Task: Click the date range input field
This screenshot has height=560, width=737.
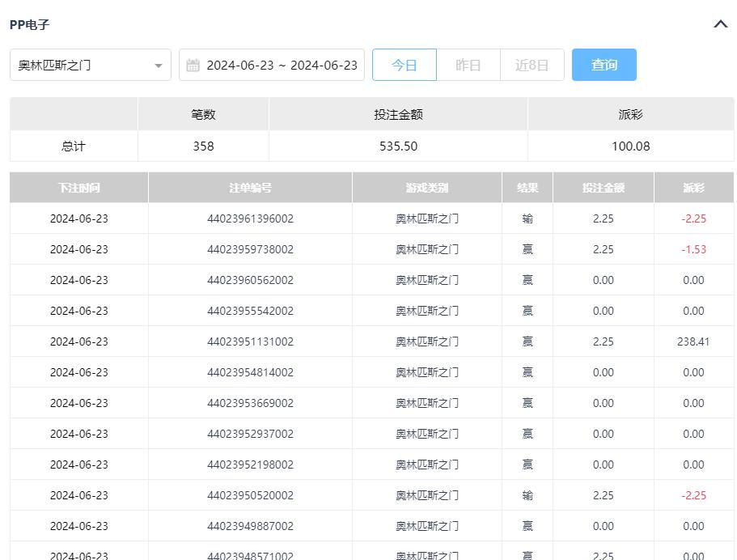Action: point(281,66)
